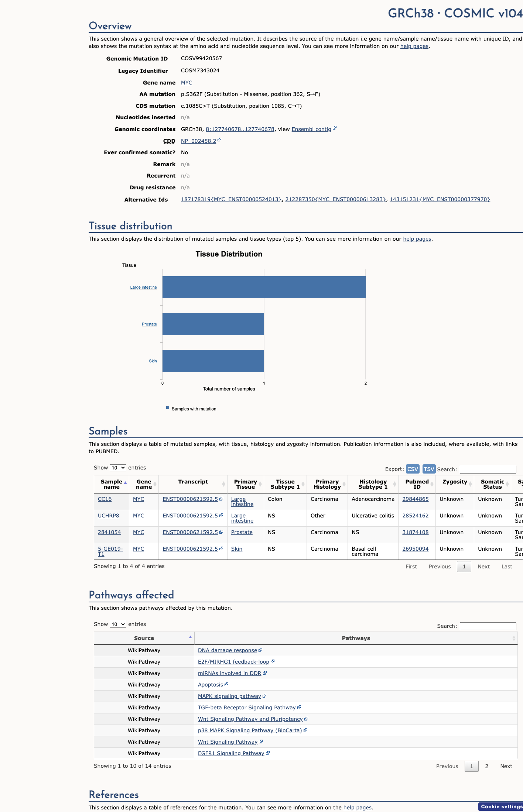This screenshot has width=523, height=812.
Task: Export samples table as TSV
Action: pyautogui.click(x=429, y=469)
